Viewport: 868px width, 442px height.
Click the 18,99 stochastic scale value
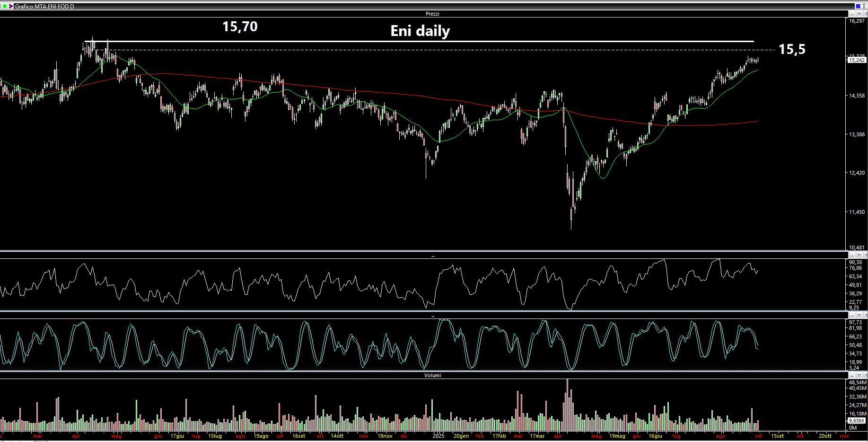(x=855, y=362)
